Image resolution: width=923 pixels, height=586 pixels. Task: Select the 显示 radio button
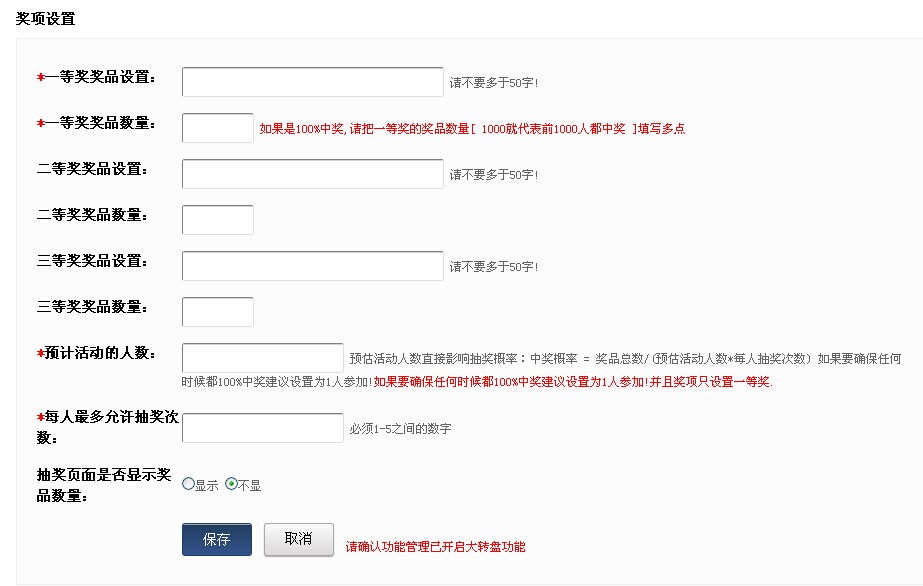tap(189, 484)
